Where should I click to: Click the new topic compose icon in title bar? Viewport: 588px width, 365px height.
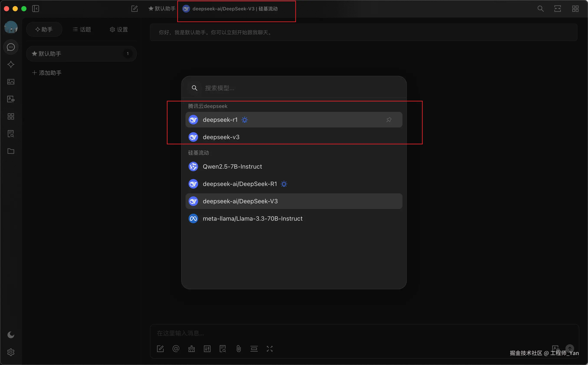pyautogui.click(x=134, y=9)
